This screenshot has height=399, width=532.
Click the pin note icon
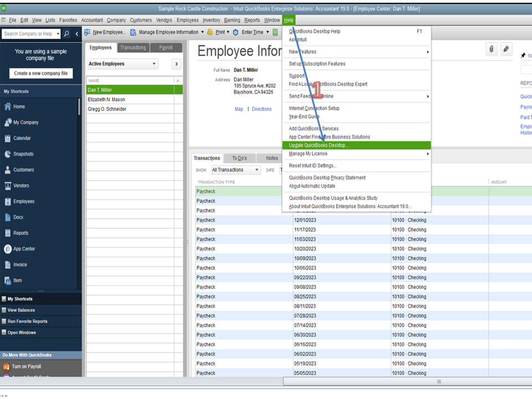coord(523,55)
